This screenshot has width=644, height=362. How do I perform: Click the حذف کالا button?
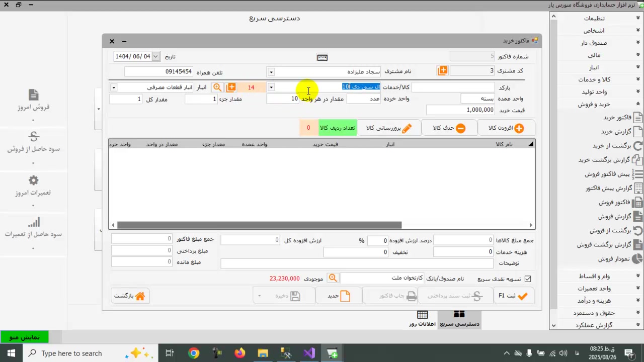(449, 128)
